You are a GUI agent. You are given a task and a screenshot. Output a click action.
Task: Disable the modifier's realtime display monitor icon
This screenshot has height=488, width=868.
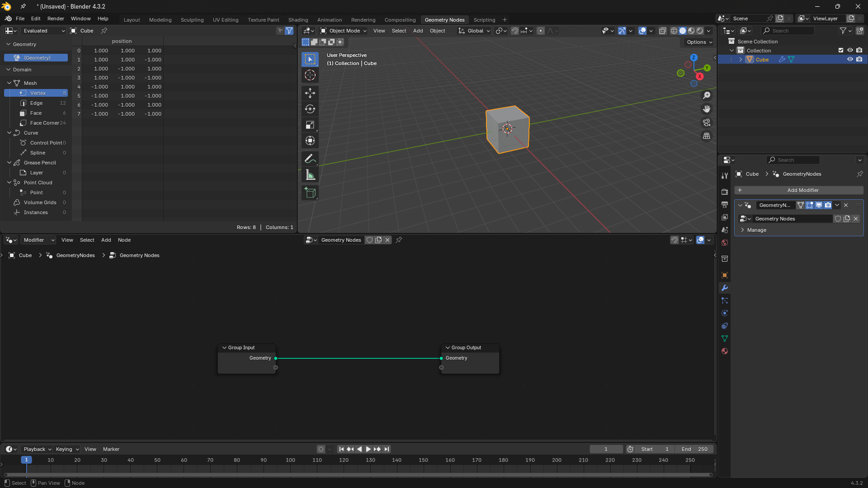tap(818, 205)
